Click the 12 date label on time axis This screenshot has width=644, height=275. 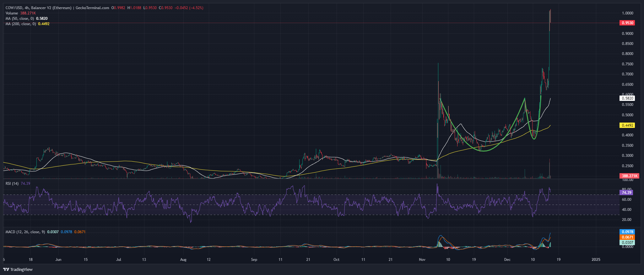(208, 260)
